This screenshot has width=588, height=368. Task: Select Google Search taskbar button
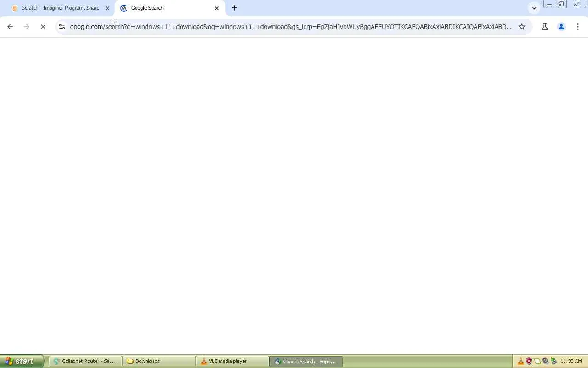306,361
